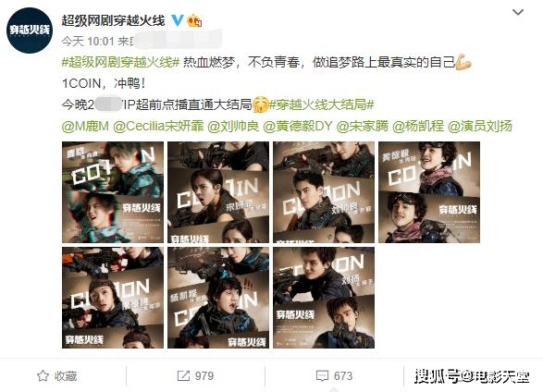Open hashtag #超级网剧穿越火线#

pos(120,62)
